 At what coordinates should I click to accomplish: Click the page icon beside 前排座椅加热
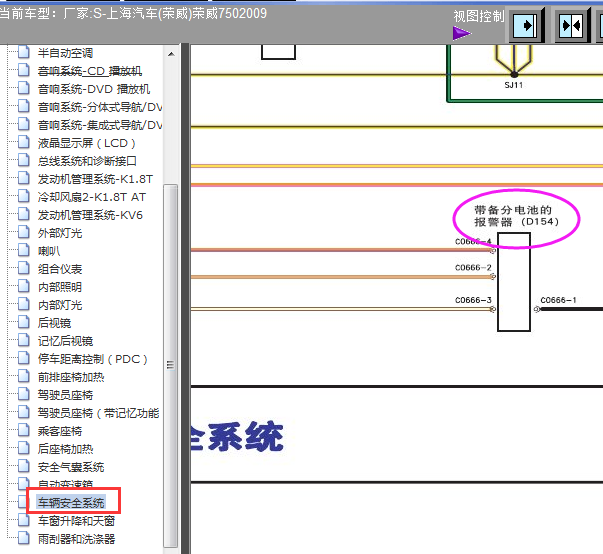click(x=23, y=376)
